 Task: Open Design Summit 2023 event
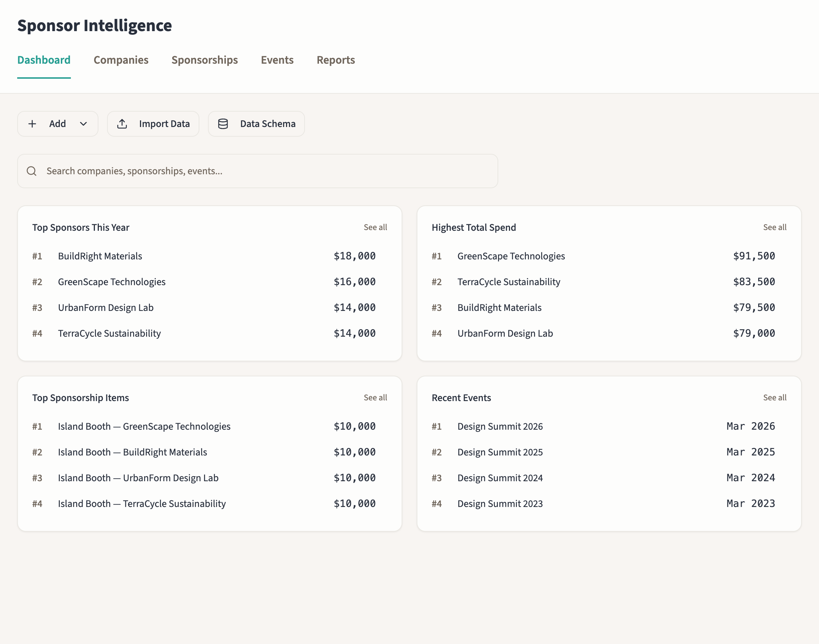pyautogui.click(x=500, y=504)
